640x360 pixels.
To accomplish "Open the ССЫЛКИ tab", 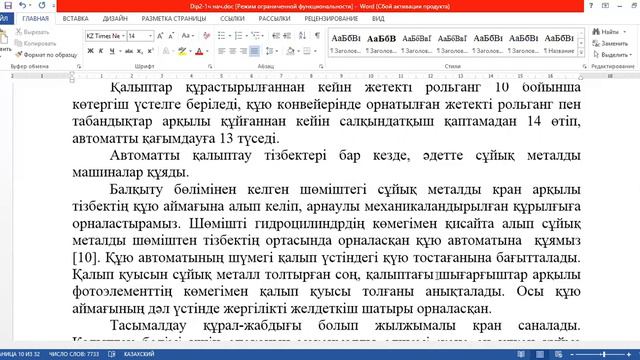I will 232,19.
